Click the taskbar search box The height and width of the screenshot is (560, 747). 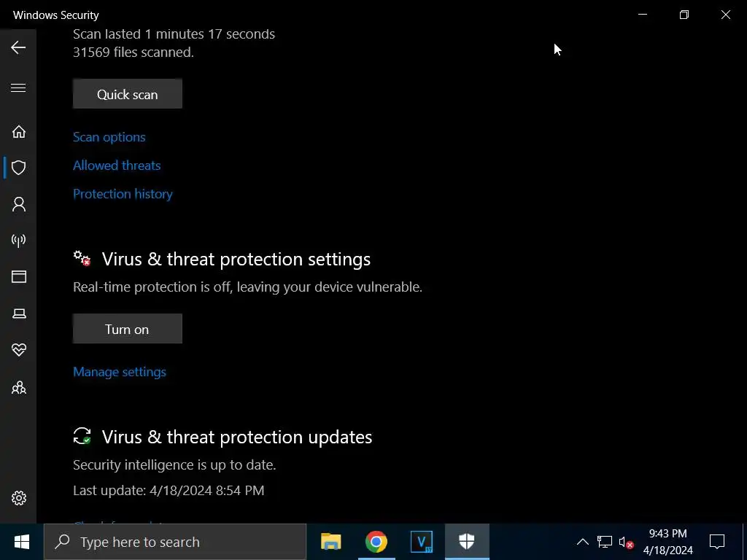(x=175, y=542)
